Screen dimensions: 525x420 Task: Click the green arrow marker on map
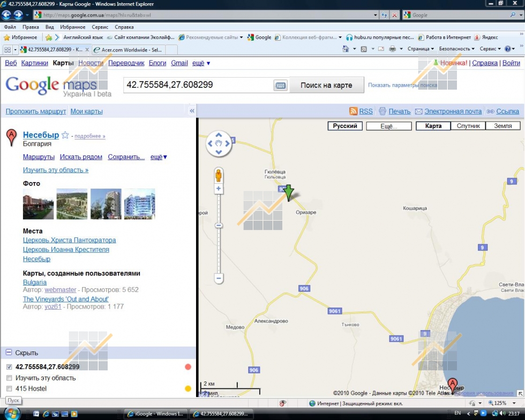click(x=289, y=192)
